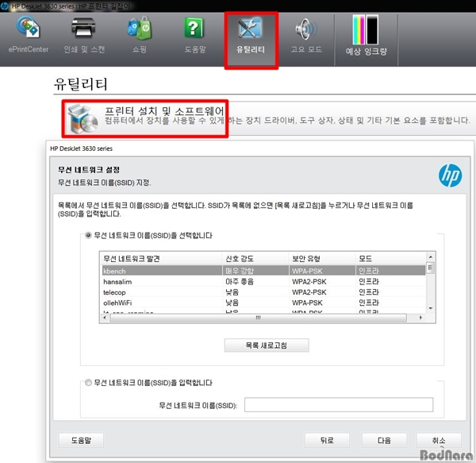Sort by the 신호 강도 column header
Image resolution: width=476 pixels, height=463 pixels.
coord(255,259)
